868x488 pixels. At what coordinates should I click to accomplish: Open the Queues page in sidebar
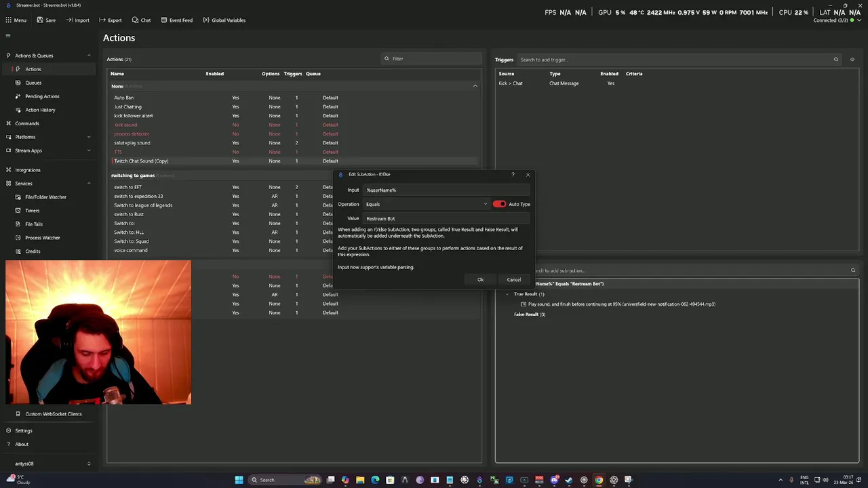tap(33, 83)
